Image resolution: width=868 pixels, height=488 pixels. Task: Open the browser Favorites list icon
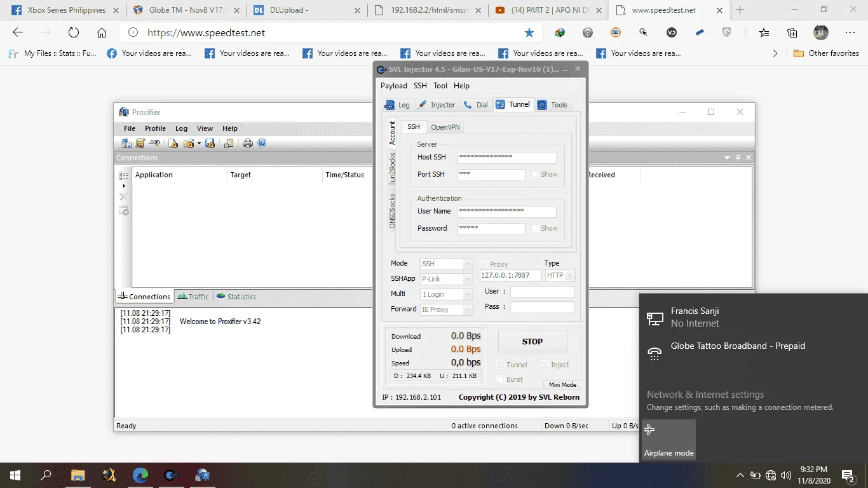point(764,33)
